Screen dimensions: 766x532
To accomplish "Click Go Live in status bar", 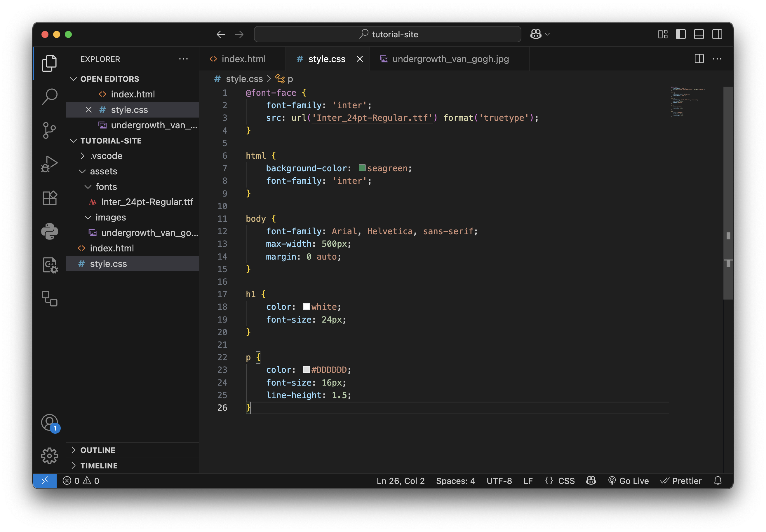I will point(628,481).
